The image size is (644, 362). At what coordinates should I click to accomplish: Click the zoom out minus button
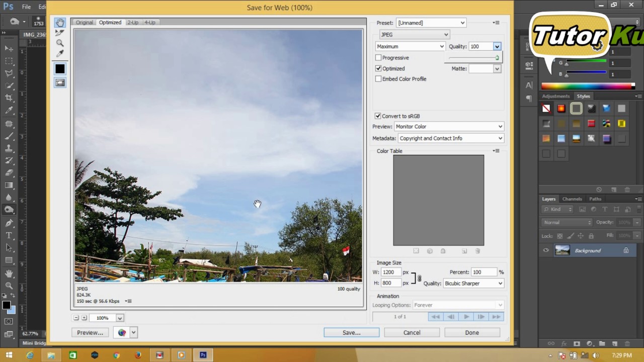coord(76,318)
